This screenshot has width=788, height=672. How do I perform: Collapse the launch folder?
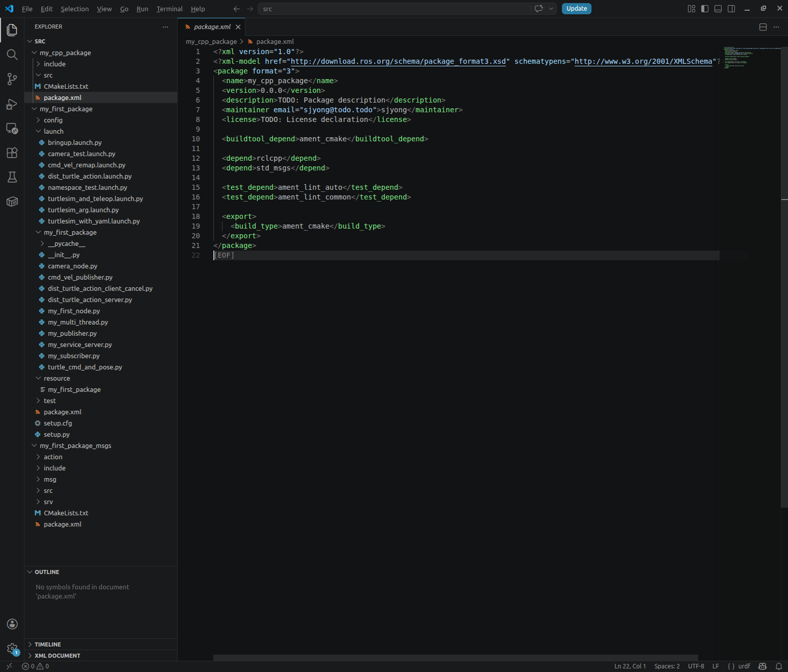(101, 131)
